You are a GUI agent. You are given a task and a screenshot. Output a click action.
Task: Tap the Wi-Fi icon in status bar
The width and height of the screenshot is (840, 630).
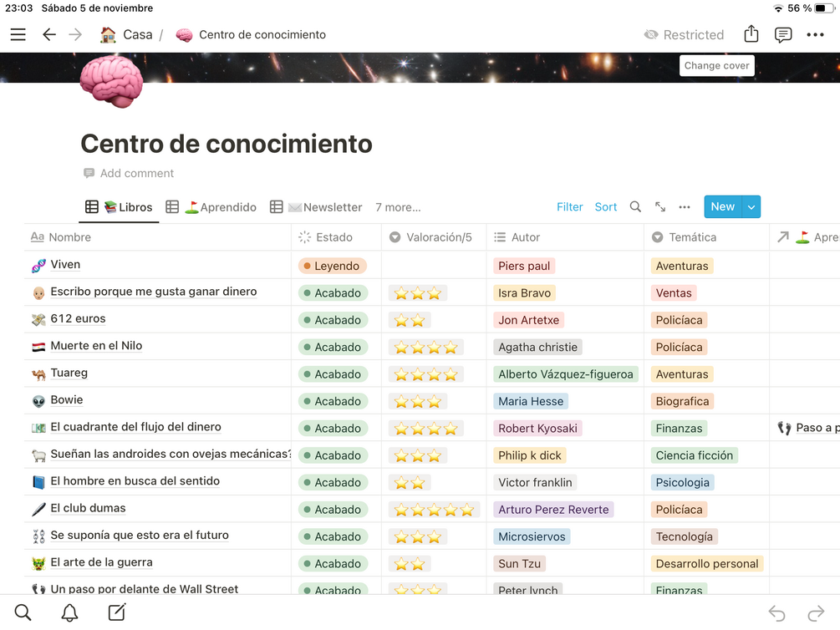point(778,8)
